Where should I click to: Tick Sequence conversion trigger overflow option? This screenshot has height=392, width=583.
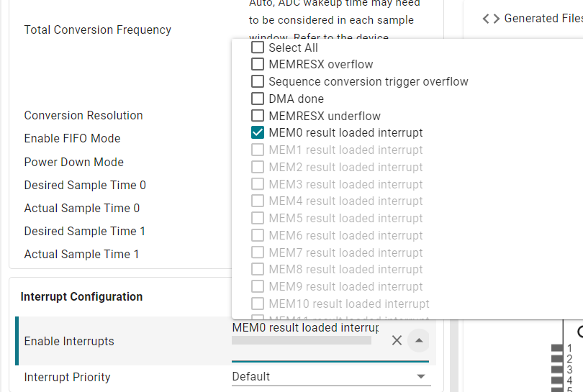258,81
